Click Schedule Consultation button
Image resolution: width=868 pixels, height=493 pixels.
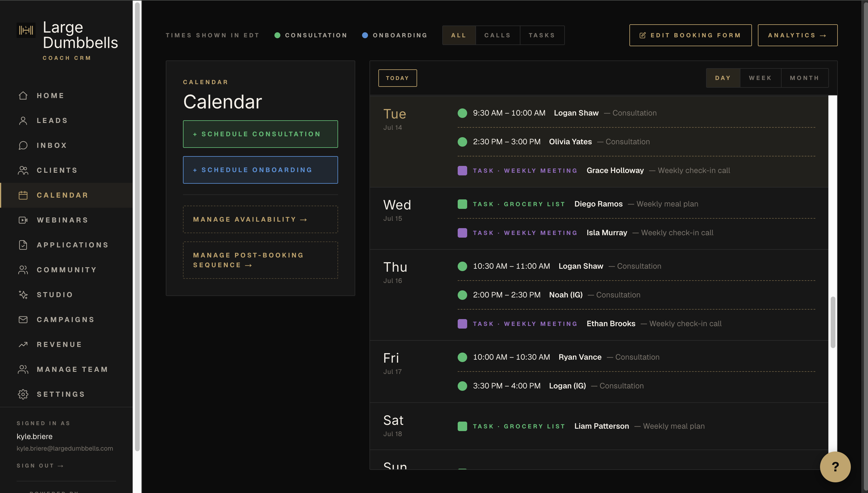[260, 134]
